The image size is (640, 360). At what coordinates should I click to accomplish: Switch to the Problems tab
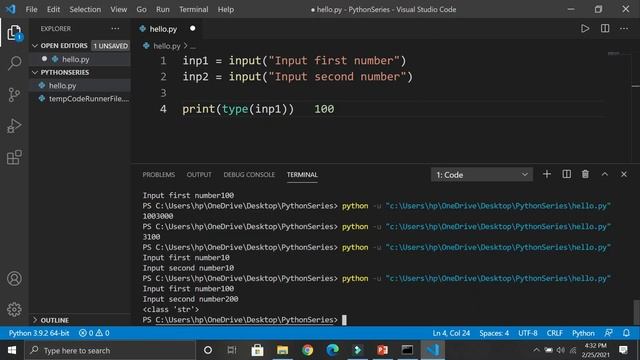pos(158,175)
